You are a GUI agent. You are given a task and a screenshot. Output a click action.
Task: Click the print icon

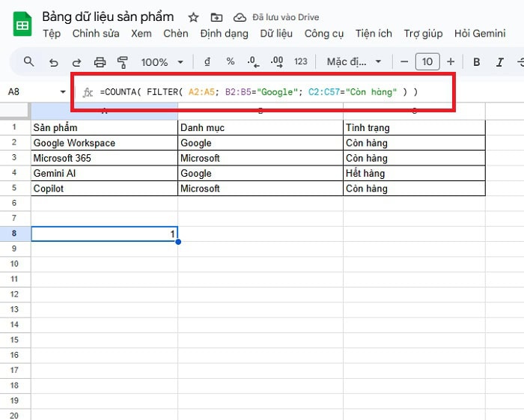click(x=100, y=62)
